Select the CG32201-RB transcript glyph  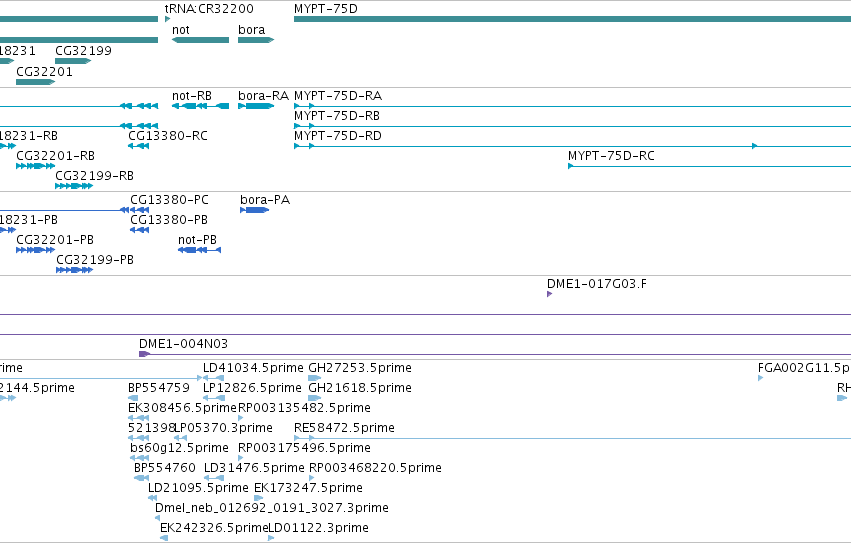(35, 166)
